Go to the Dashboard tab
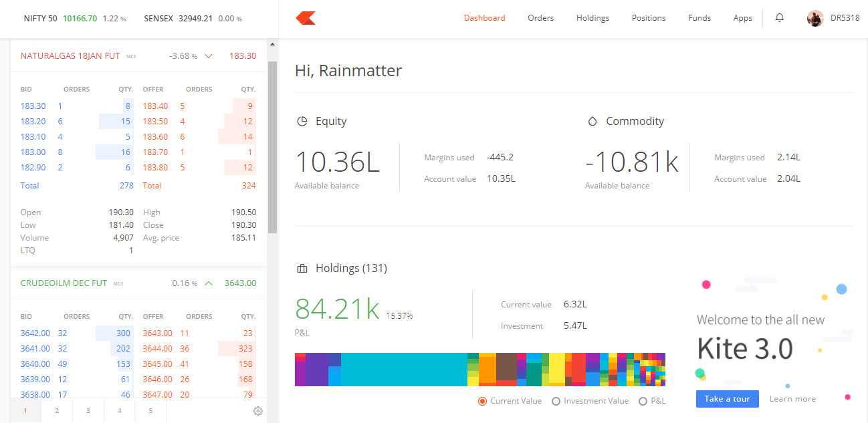 [485, 18]
